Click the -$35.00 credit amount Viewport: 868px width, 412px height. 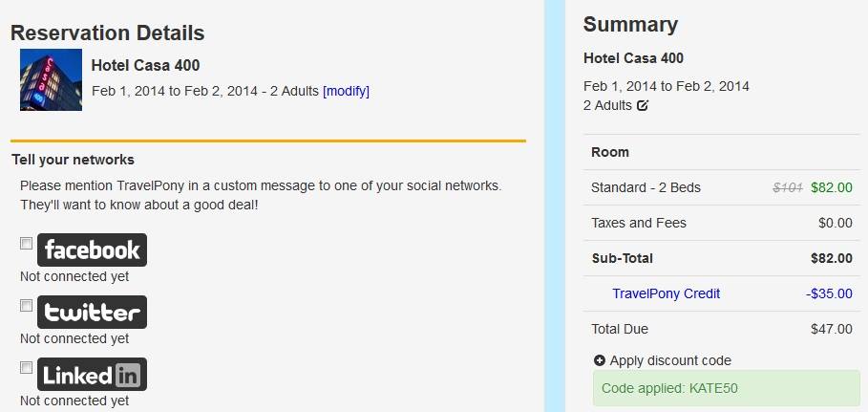click(x=829, y=293)
